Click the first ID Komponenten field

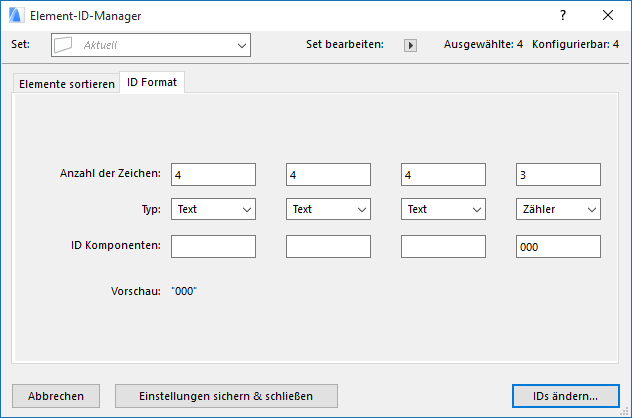coord(213,247)
